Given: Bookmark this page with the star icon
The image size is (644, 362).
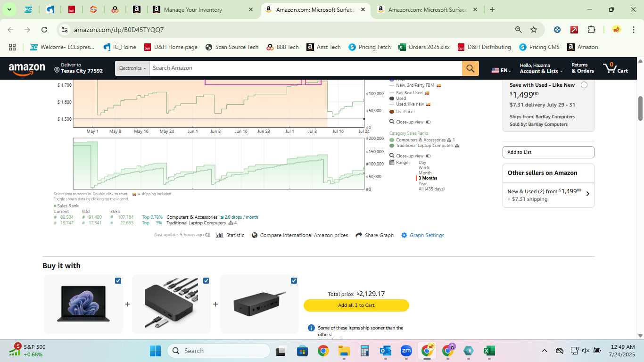Looking at the screenshot, I should point(534,30).
